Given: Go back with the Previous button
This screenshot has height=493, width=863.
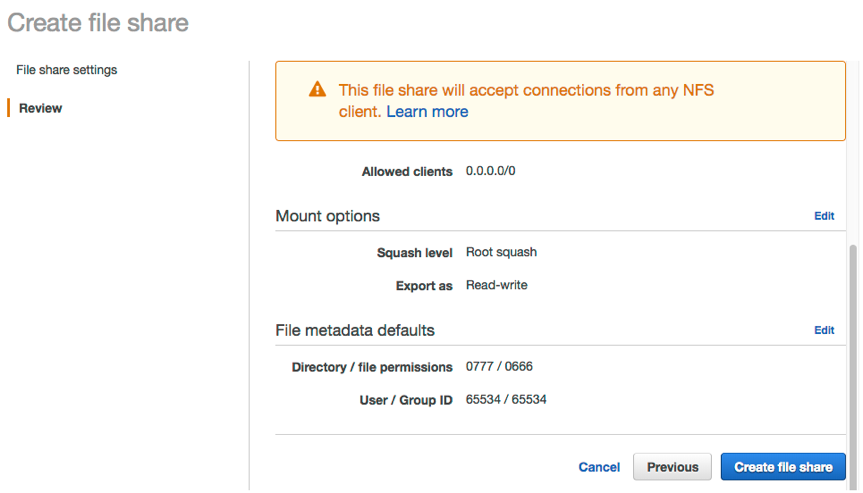Looking at the screenshot, I should 672,467.
